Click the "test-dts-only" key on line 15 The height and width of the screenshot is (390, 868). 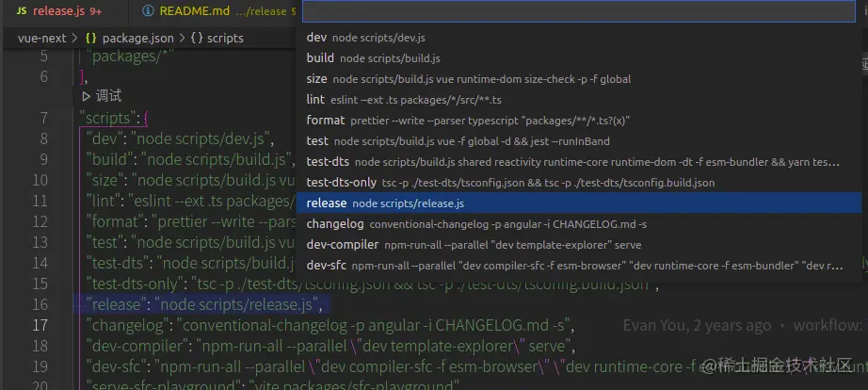(134, 284)
